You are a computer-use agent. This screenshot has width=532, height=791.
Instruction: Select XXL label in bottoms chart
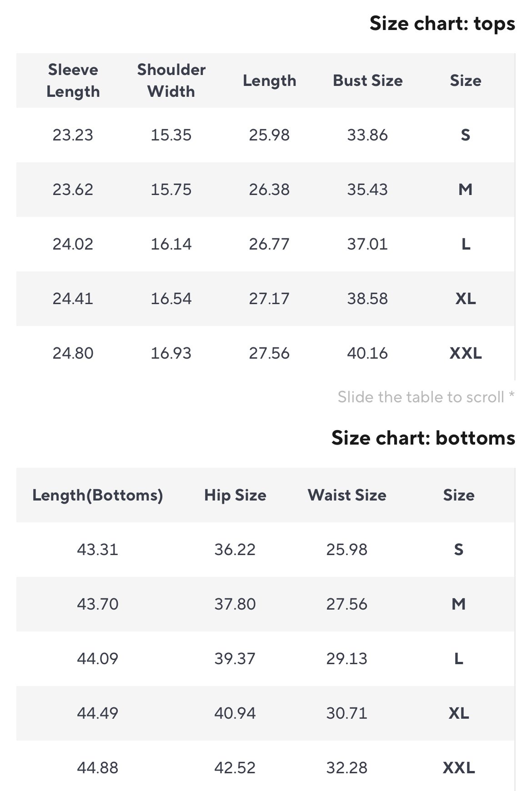[x=459, y=768]
